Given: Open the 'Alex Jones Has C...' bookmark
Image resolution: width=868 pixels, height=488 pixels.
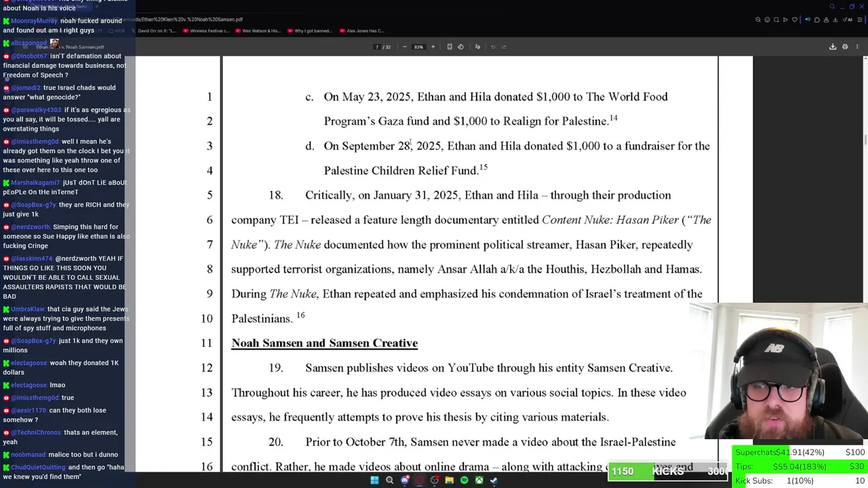Looking at the screenshot, I should point(363,30).
